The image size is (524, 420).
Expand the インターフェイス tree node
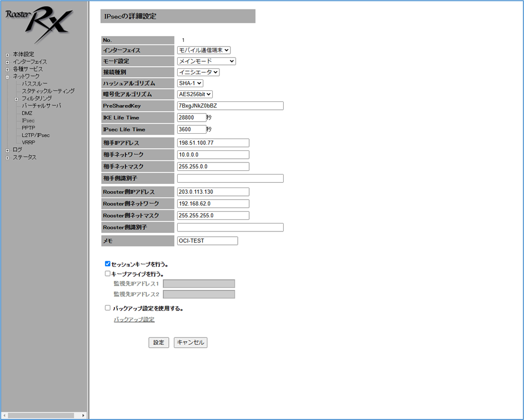(x=7, y=61)
